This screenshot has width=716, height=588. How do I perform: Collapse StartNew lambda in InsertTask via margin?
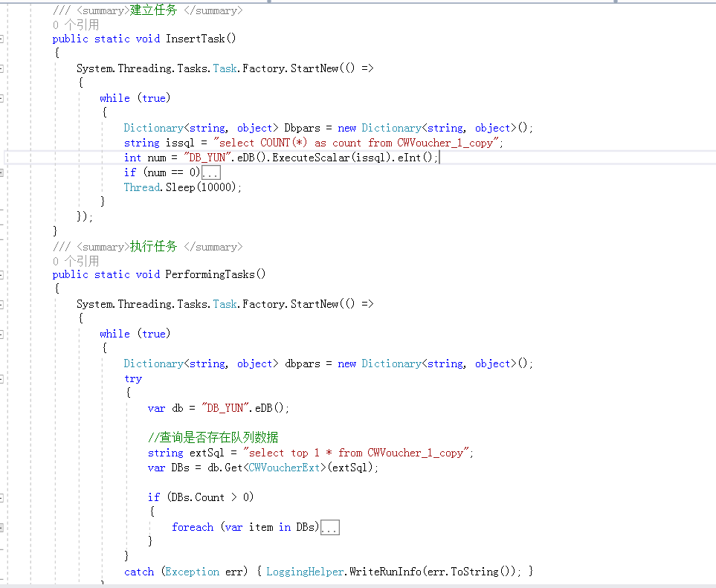[x=2, y=68]
